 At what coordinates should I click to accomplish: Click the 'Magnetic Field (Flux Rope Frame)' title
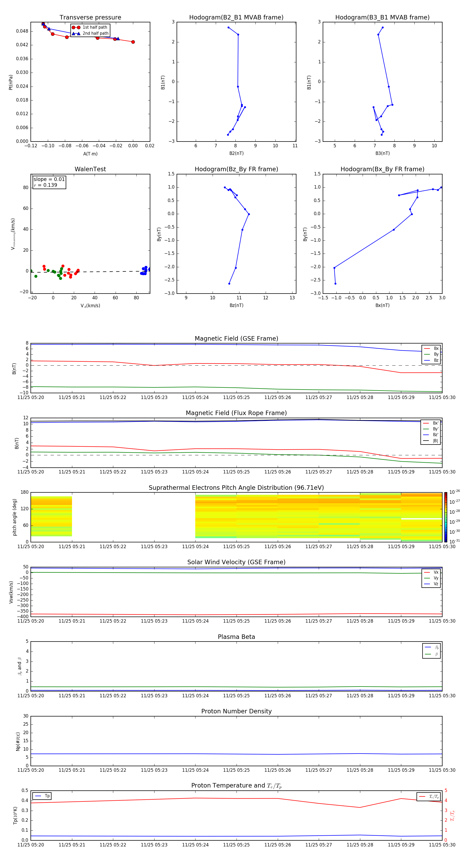click(x=236, y=413)
